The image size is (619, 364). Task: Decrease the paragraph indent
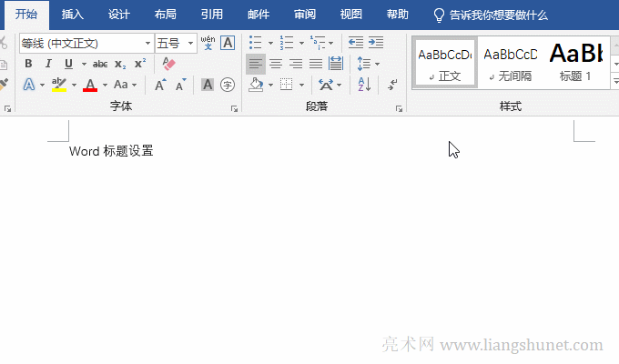coord(355,43)
